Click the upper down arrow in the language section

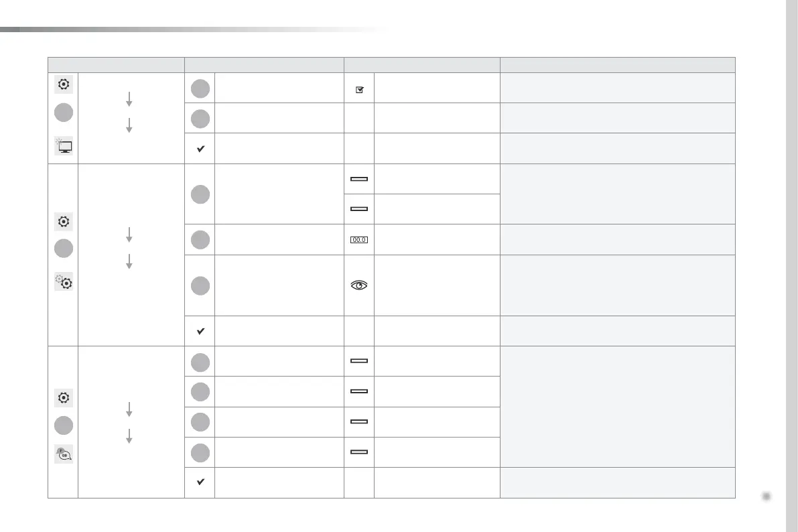129,409
